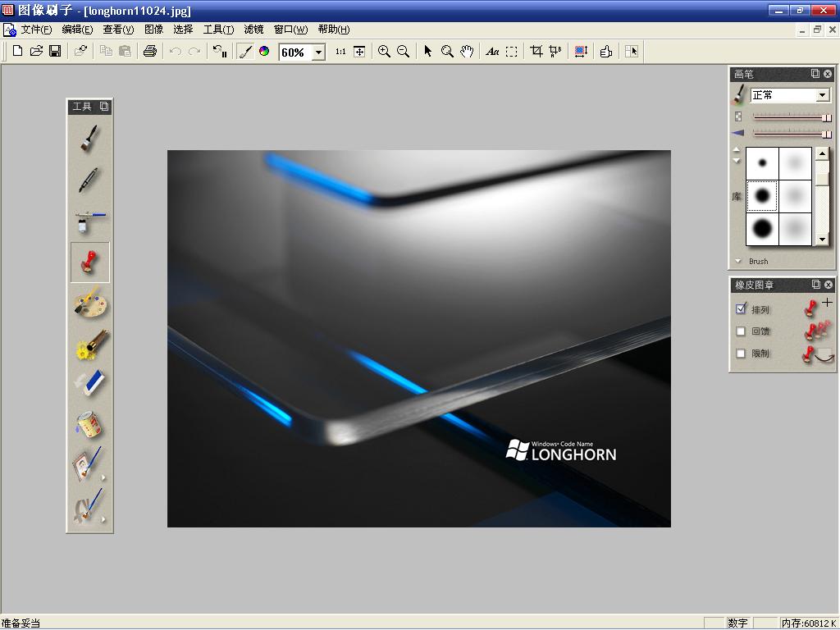Image resolution: width=840 pixels, height=630 pixels.
Task: Select the paint bucket fill tool
Action: click(x=89, y=424)
